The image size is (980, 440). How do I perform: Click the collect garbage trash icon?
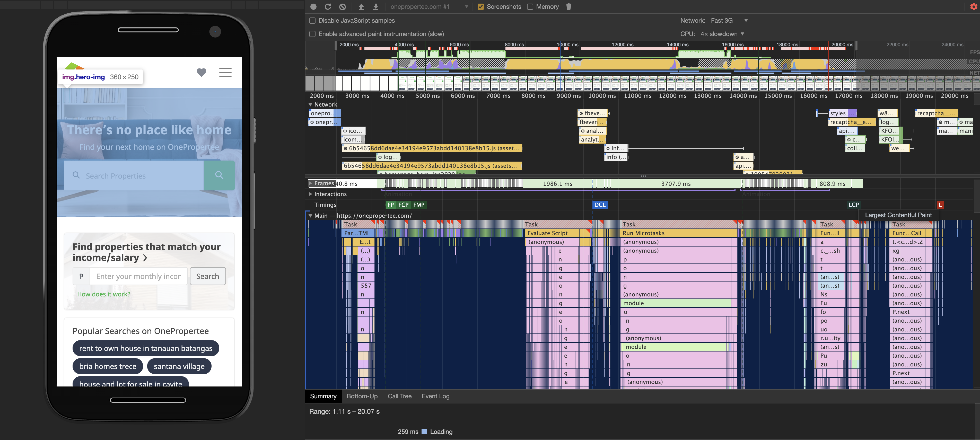pyautogui.click(x=568, y=6)
